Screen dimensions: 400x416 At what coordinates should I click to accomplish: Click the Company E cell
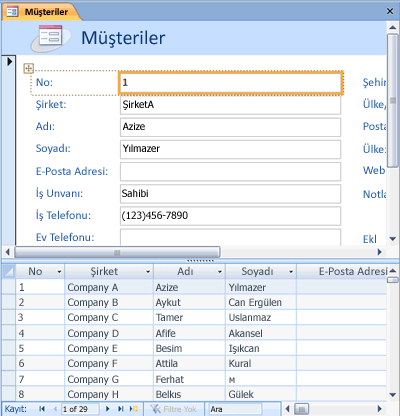(109, 348)
